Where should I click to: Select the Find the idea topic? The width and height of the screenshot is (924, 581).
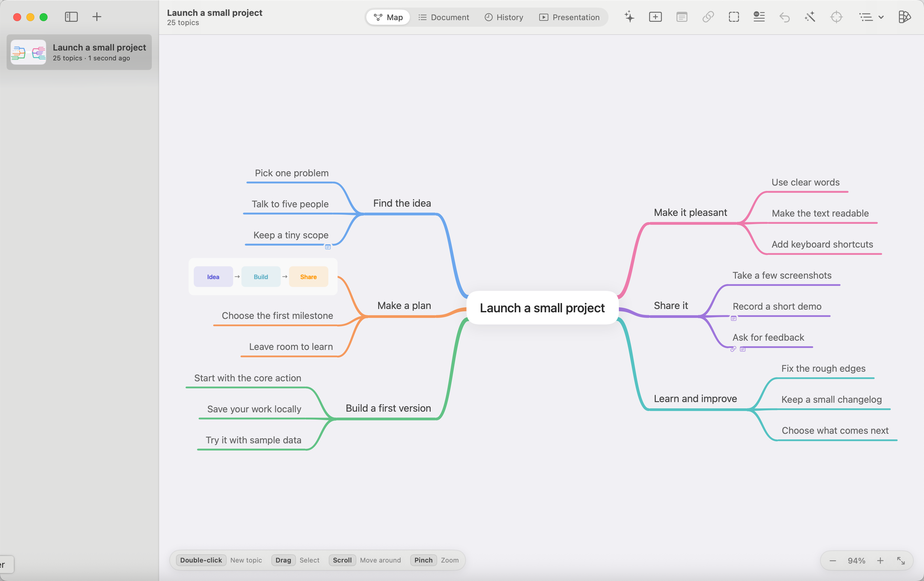pos(402,203)
